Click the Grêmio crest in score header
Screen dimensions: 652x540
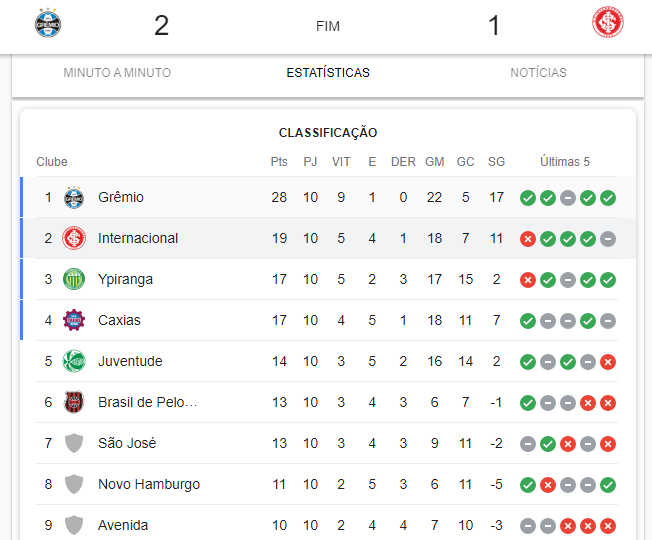pyautogui.click(x=48, y=22)
